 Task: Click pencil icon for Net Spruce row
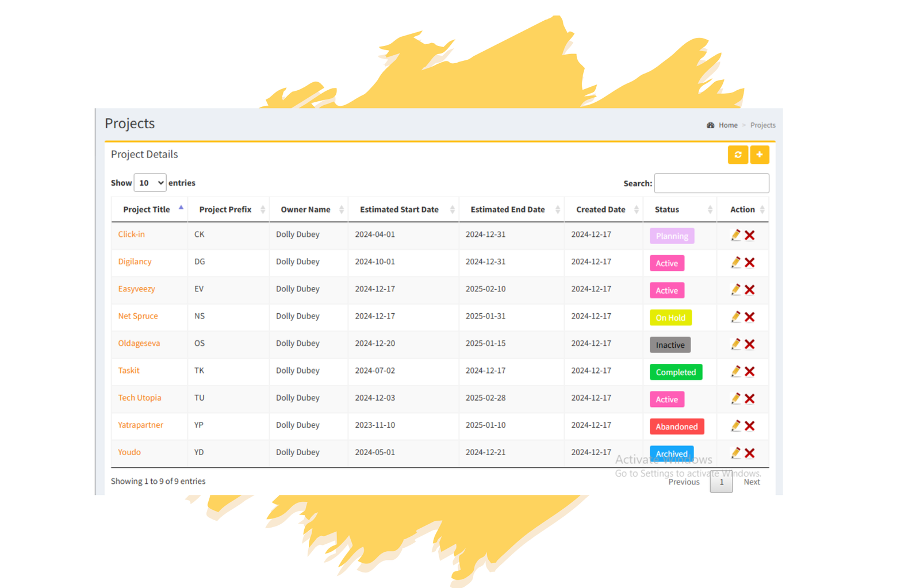735,317
